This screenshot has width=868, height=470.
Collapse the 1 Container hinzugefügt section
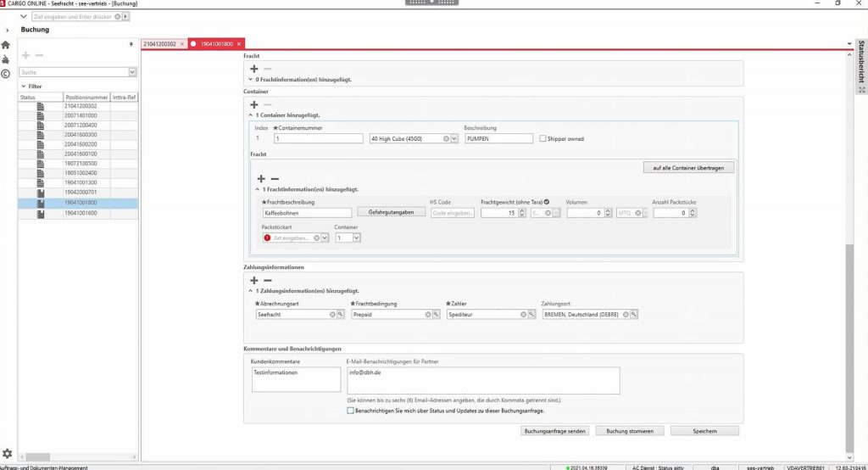250,115
